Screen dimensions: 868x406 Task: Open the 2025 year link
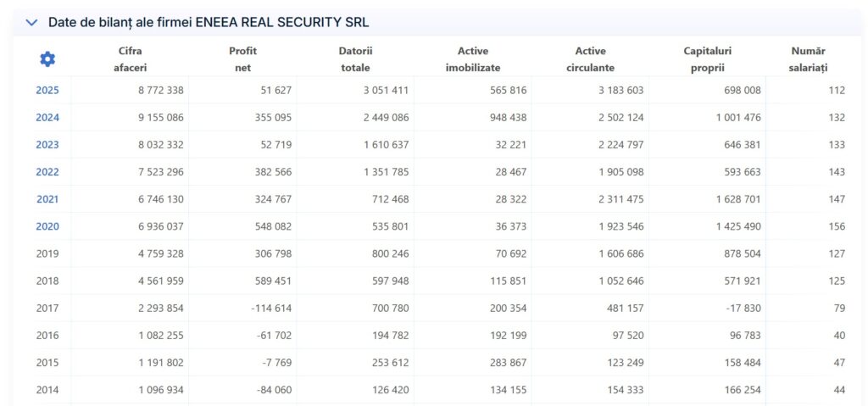tap(47, 90)
